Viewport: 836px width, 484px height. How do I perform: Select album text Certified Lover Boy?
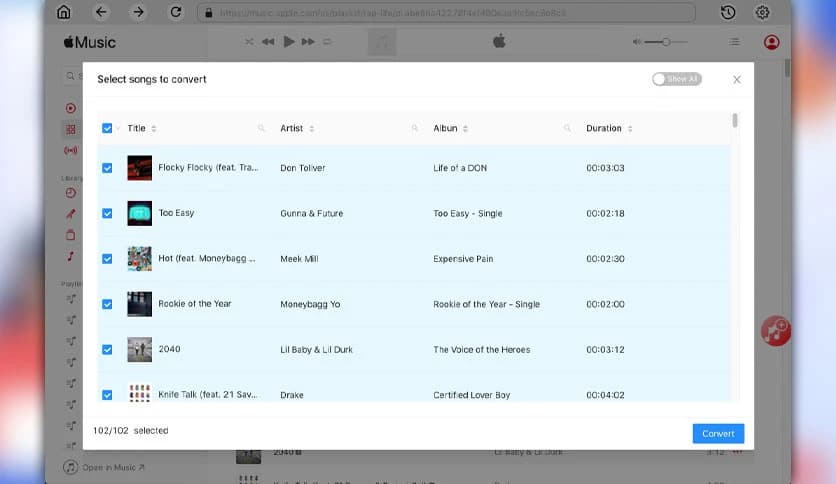(x=471, y=395)
